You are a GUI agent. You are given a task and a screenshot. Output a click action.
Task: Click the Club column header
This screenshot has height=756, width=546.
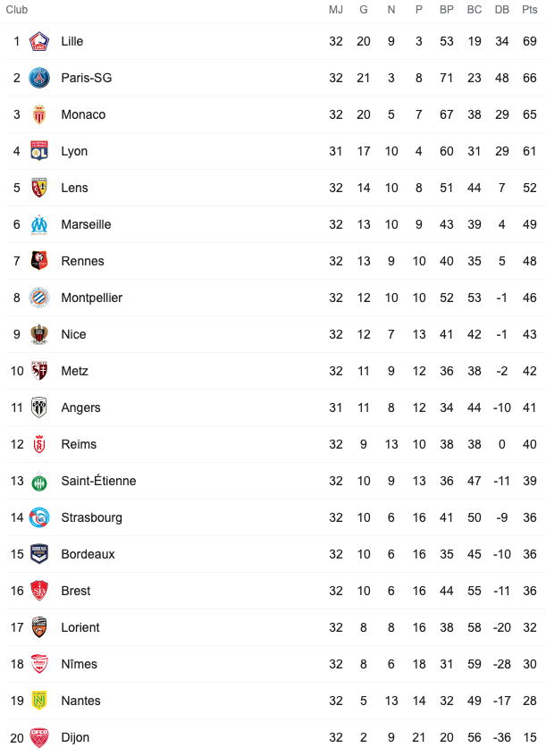click(17, 10)
